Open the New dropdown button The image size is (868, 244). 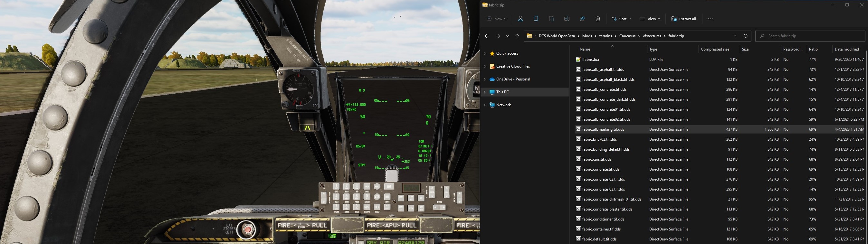tap(497, 19)
